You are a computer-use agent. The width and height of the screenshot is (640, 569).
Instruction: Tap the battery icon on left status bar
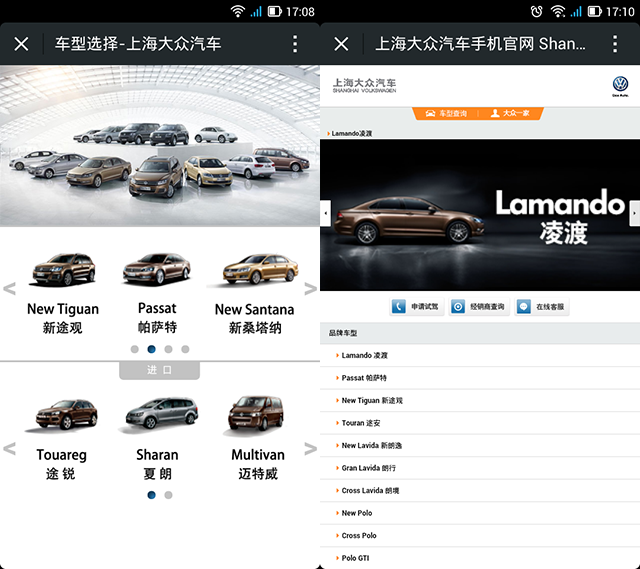click(x=275, y=11)
